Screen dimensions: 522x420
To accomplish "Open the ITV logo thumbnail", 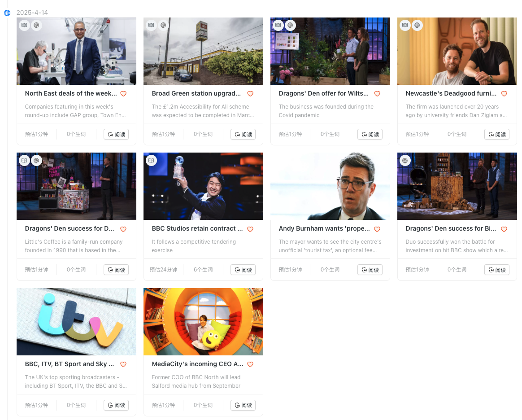I will click(x=76, y=322).
